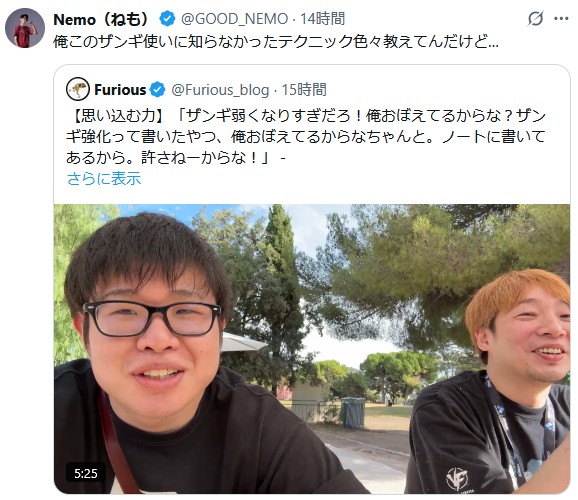
Task: Click the Furious account avatar icon
Action: pos(78,89)
